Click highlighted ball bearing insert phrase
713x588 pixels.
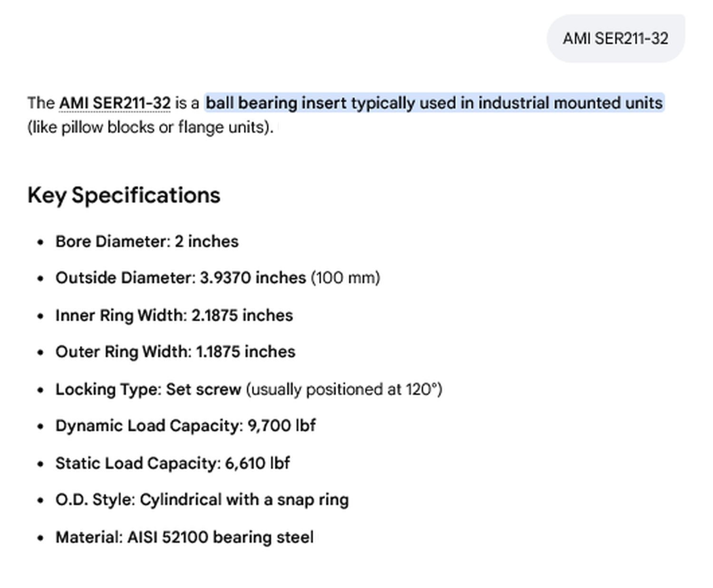tap(434, 103)
